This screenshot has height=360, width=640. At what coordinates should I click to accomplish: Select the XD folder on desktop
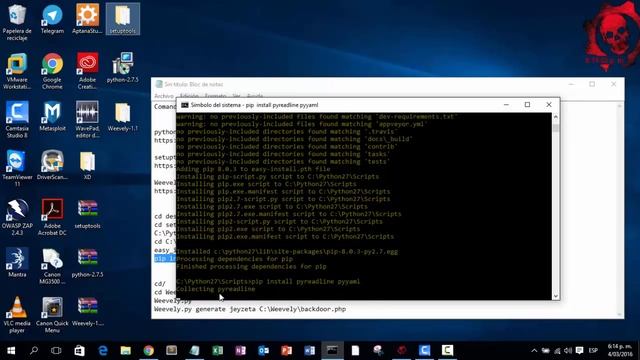(x=87, y=165)
